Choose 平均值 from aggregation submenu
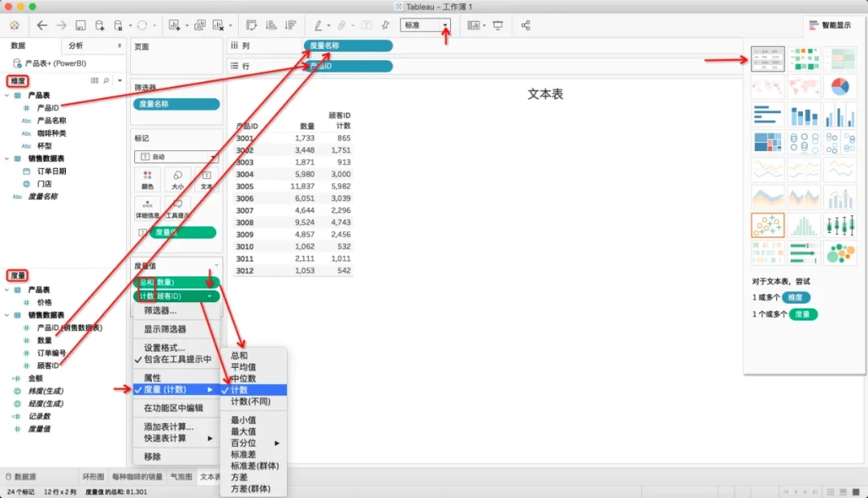Screen dimensions: 868x498 click(243, 367)
